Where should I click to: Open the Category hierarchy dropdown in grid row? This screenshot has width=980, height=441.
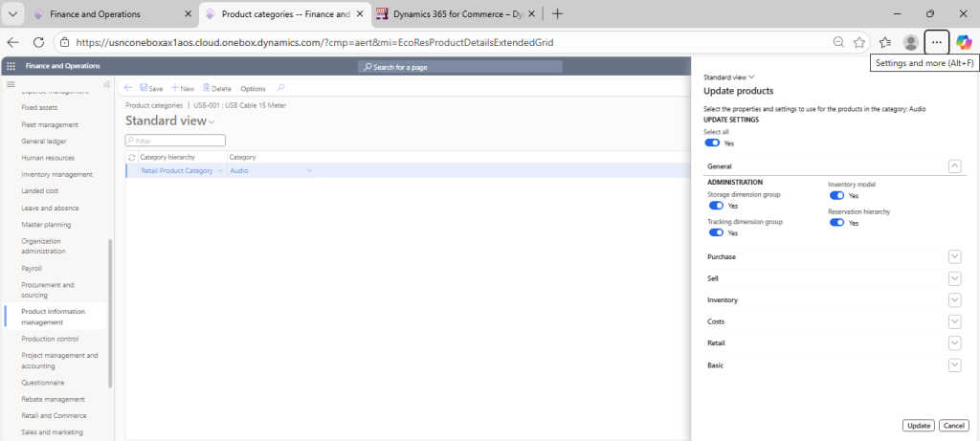(x=220, y=170)
